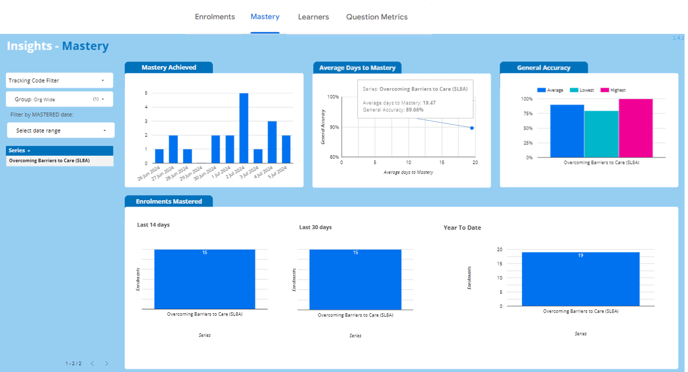This screenshot has height=372, width=688.
Task: Click the Mastery Achieved panel title
Action: coord(169,68)
